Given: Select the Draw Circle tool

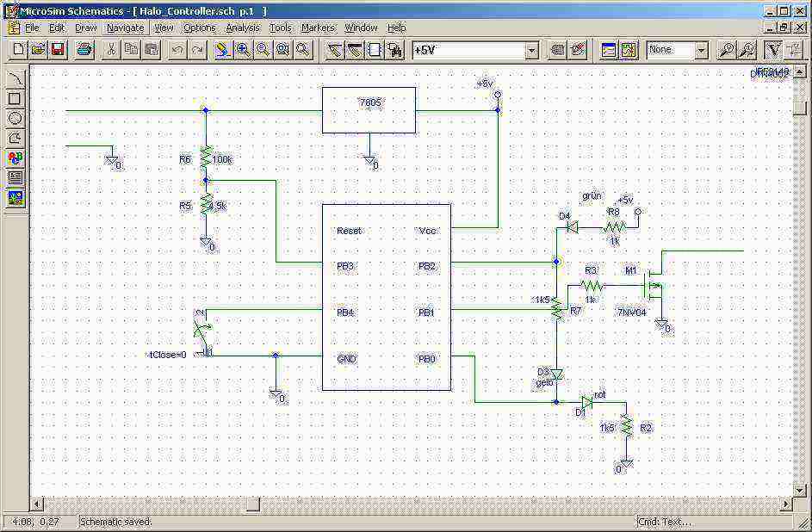Looking at the screenshot, I should pyautogui.click(x=15, y=118).
